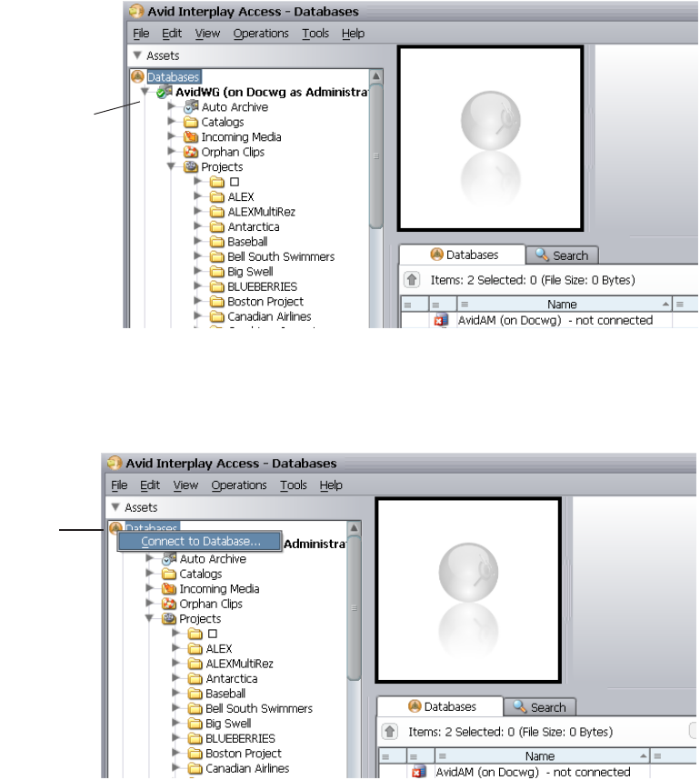
Task: Click Boston Project folder icon in lower window
Action: [195, 753]
